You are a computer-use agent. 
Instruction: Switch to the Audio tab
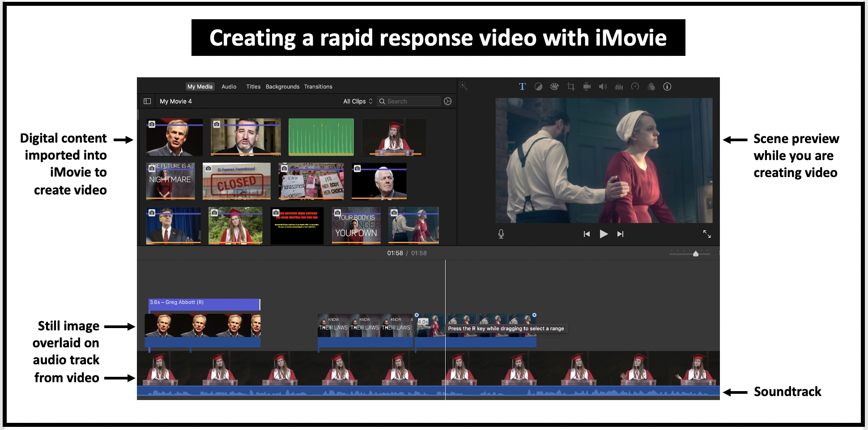(x=229, y=87)
